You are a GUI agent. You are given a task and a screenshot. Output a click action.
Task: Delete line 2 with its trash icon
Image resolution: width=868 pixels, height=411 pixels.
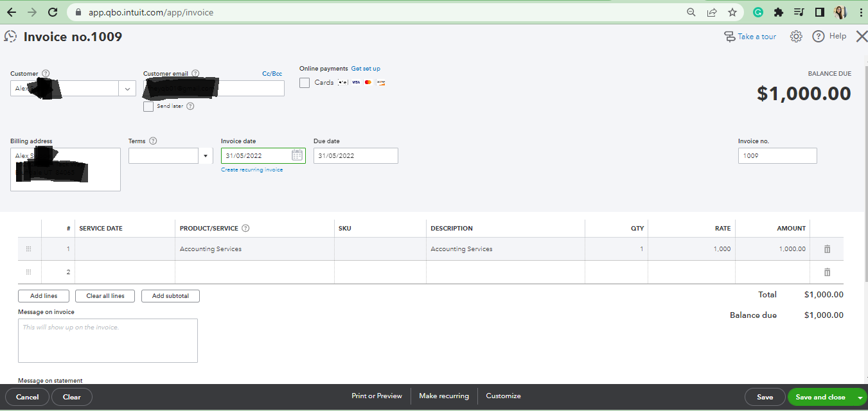click(x=827, y=272)
